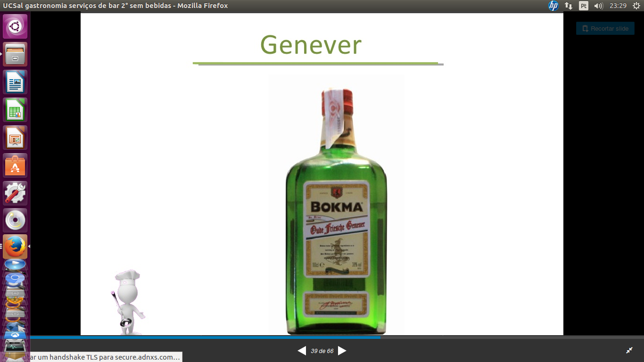
Task: Launch LibreOffice Impress
Action: [x=15, y=138]
